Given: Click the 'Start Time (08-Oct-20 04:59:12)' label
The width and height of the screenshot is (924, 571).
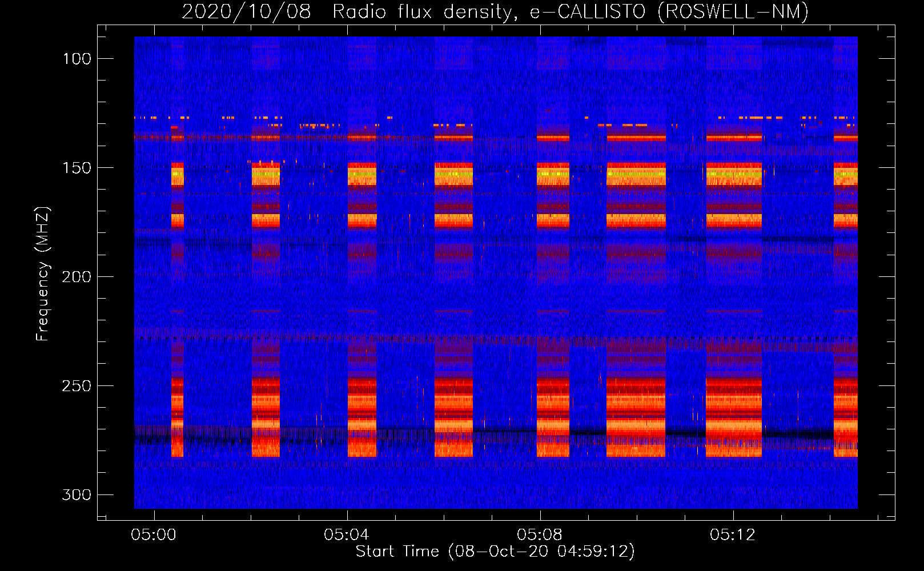Looking at the screenshot, I should click(495, 552).
